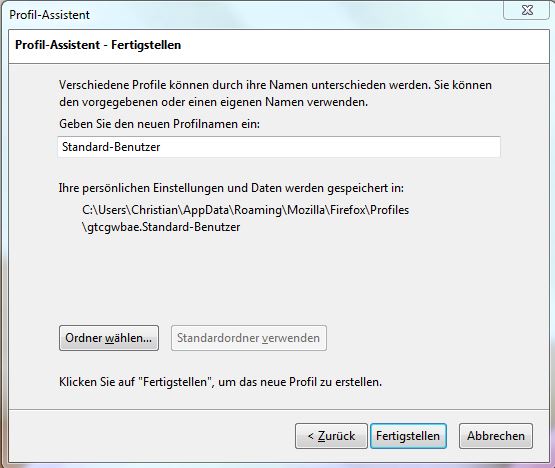555x468 pixels.
Task: Click the Standardordner verwenden button
Action: point(248,338)
